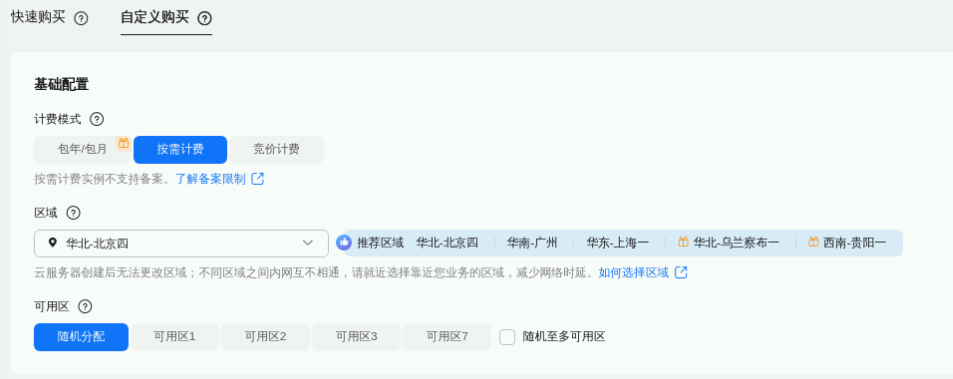Choose recommended region 华北-乌兰察布一
Viewport: 953px width, 379px height.
point(736,244)
